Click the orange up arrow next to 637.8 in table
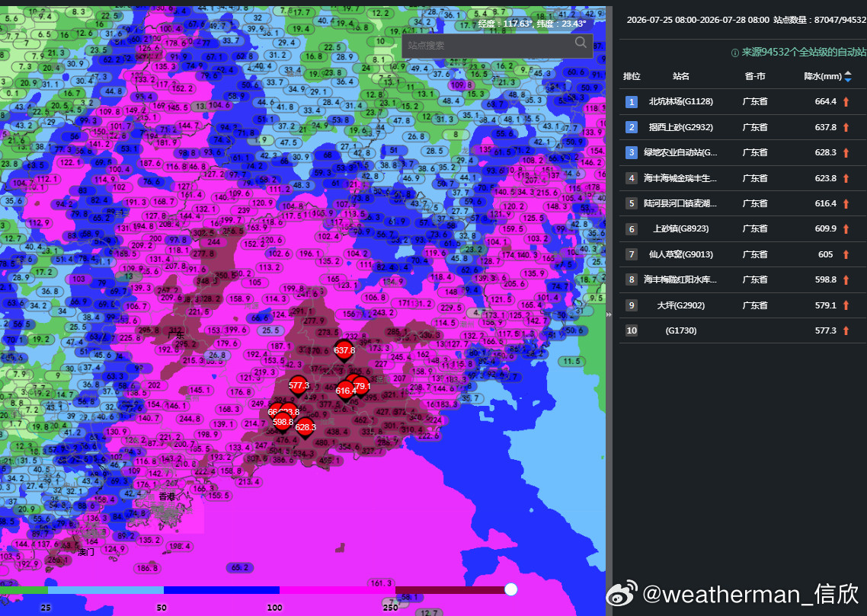 tap(846, 127)
